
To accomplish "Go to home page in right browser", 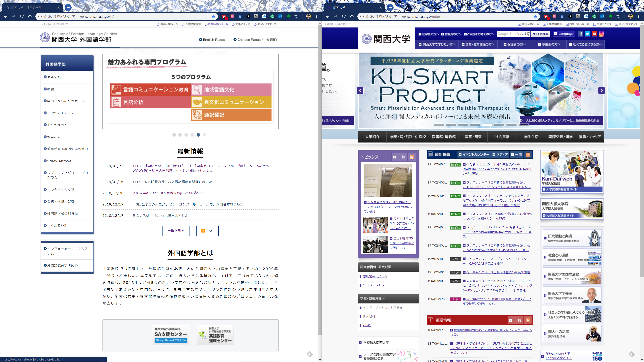I will tap(352, 16).
